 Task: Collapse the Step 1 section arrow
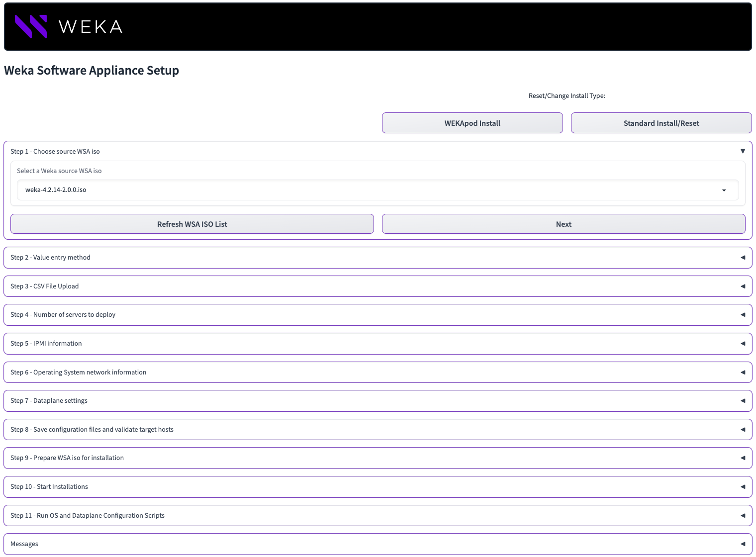(x=743, y=151)
